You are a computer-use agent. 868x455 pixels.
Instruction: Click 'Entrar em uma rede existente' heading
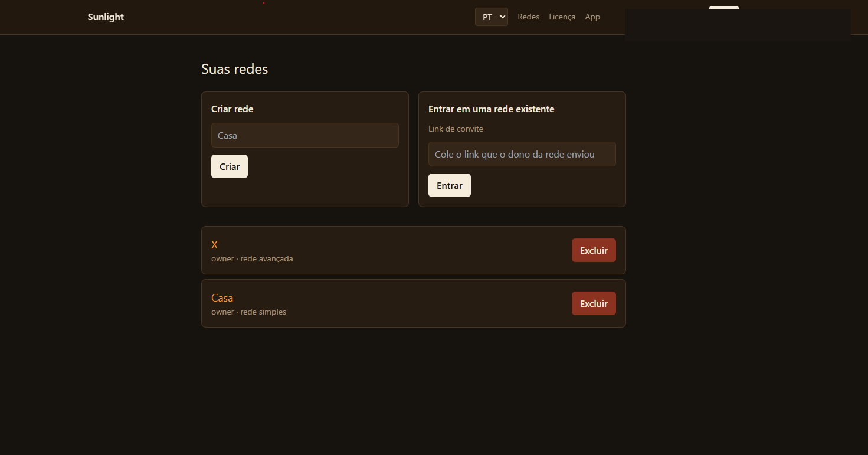[x=491, y=109]
